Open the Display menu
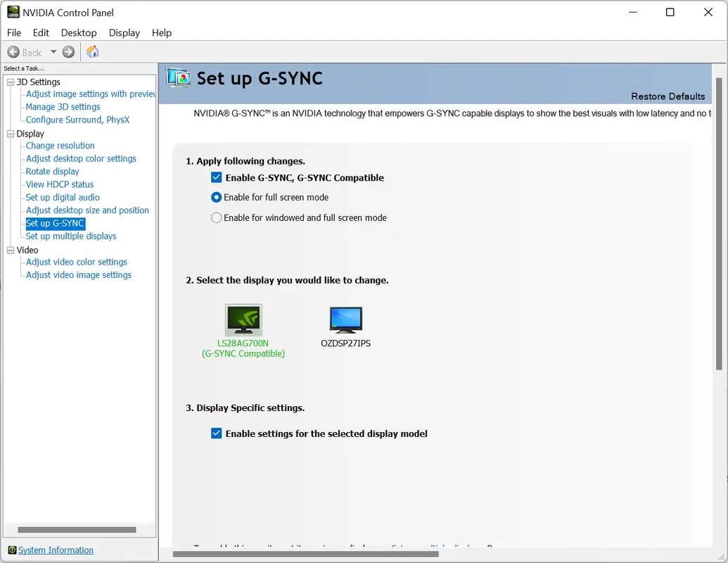The height and width of the screenshot is (563, 728). click(124, 32)
